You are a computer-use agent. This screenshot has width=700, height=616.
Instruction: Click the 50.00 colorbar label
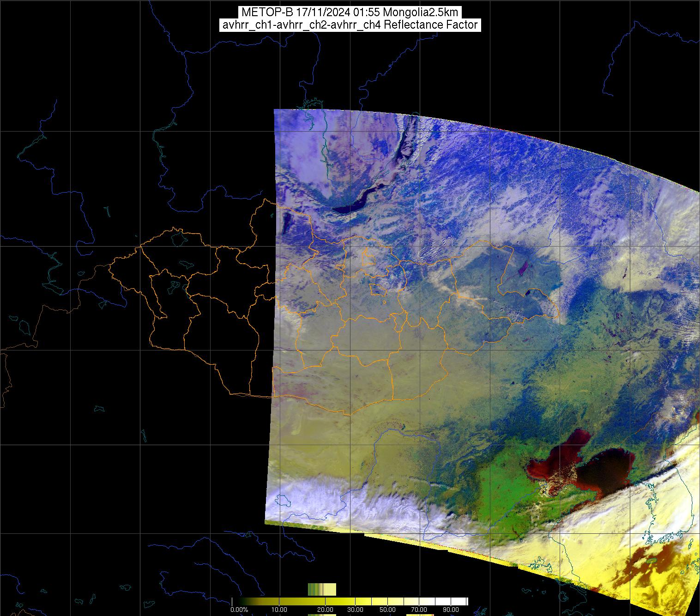coord(387,610)
